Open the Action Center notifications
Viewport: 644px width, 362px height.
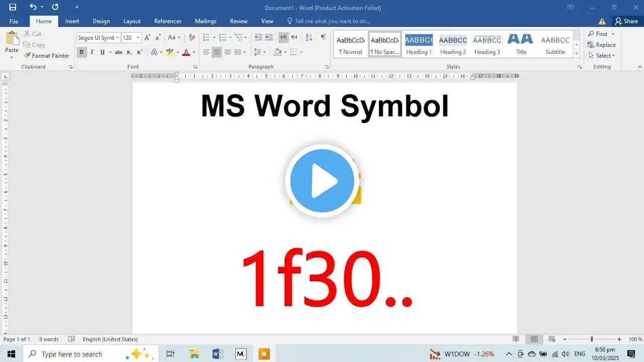coord(631,354)
